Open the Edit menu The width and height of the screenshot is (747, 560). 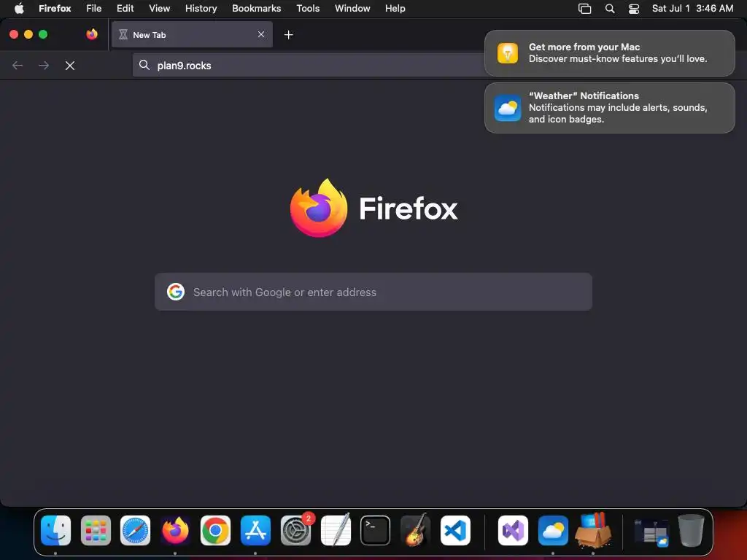125,8
